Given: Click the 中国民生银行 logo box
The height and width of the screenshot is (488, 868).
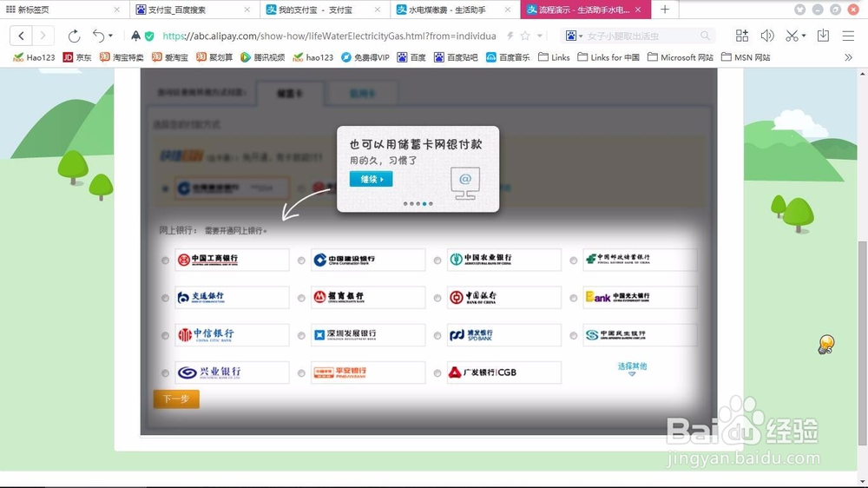Looking at the screenshot, I should 640,335.
